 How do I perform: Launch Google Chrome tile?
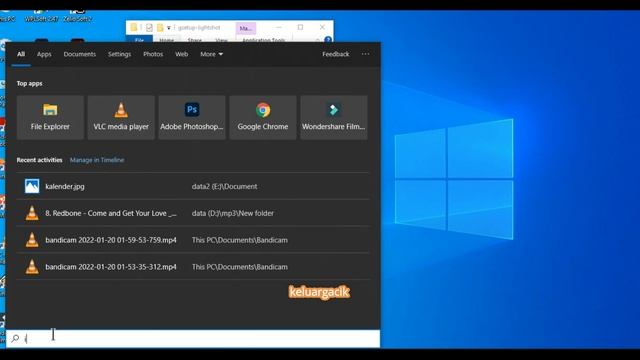263,118
